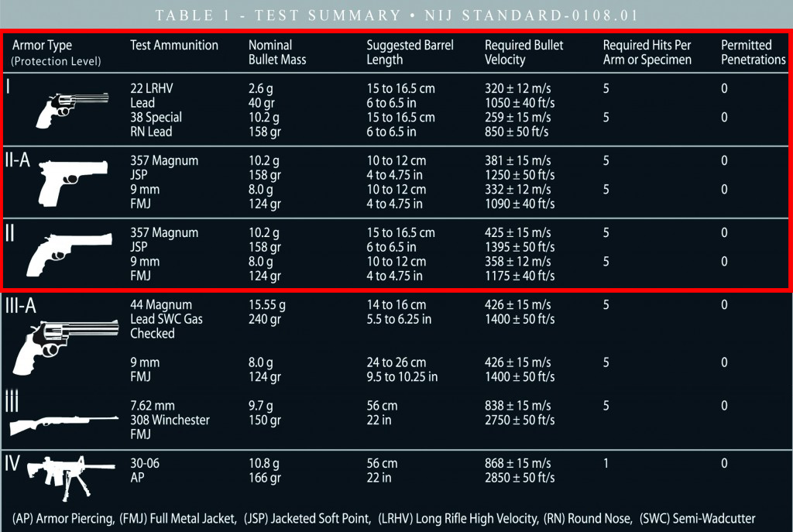Select Required Hits Per Arm header
The height and width of the screenshot is (532, 793).
647,52
